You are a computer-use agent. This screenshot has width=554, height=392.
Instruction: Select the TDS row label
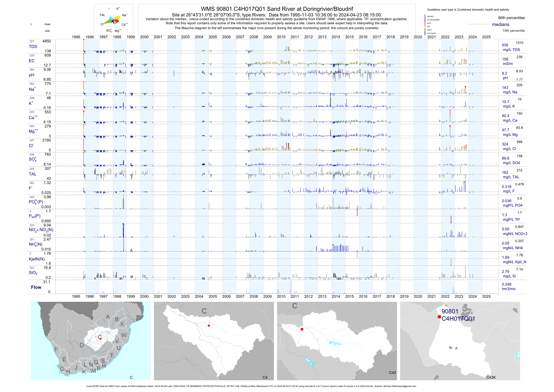33,47
